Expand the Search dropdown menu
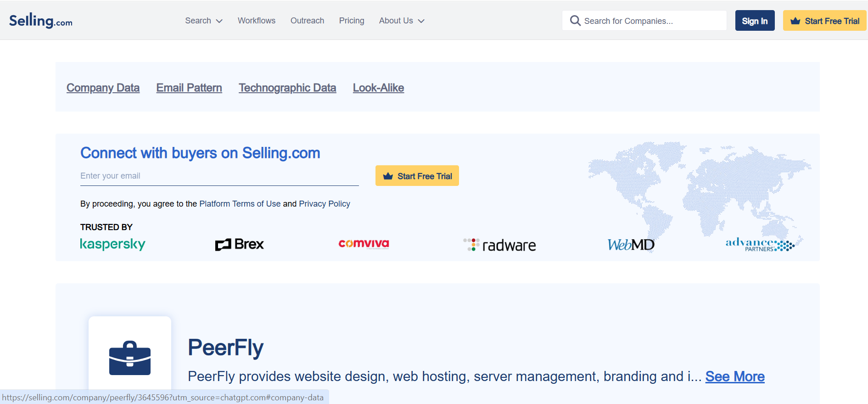This screenshot has width=868, height=404. pyautogui.click(x=204, y=21)
